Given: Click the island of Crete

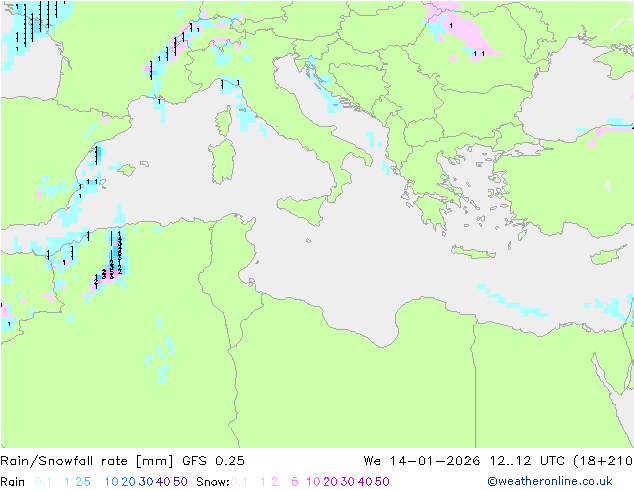Looking at the screenshot, I should point(473,252).
